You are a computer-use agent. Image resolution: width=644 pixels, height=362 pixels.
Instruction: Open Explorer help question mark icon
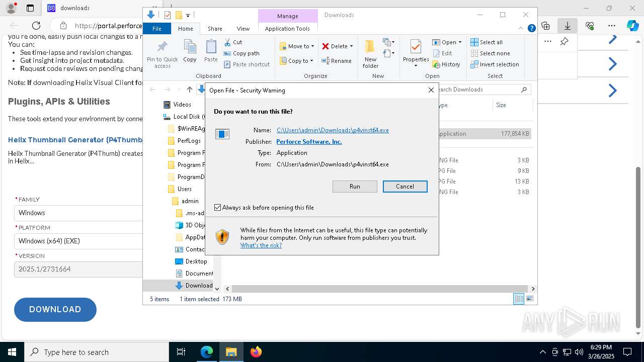tap(531, 29)
